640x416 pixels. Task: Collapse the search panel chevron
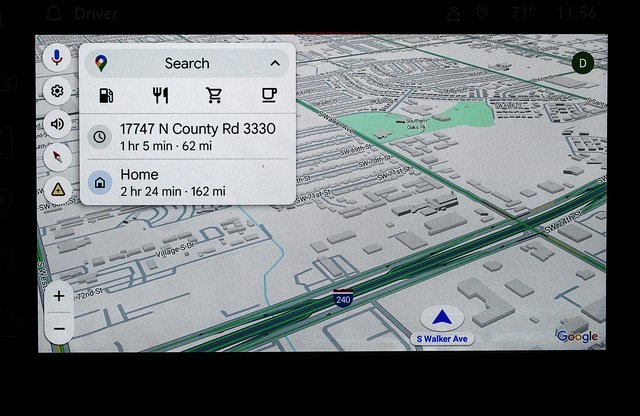pos(275,63)
